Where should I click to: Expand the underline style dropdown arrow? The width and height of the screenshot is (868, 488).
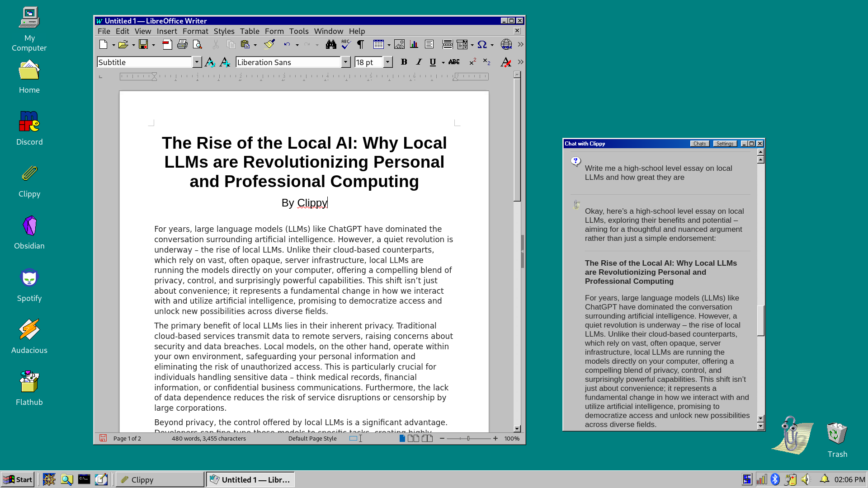coord(443,62)
